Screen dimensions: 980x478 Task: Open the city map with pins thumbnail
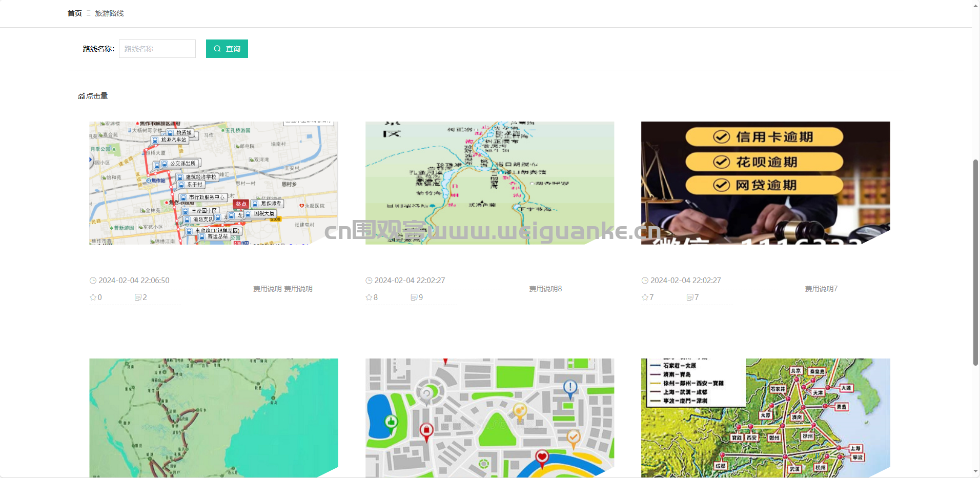[489, 418]
